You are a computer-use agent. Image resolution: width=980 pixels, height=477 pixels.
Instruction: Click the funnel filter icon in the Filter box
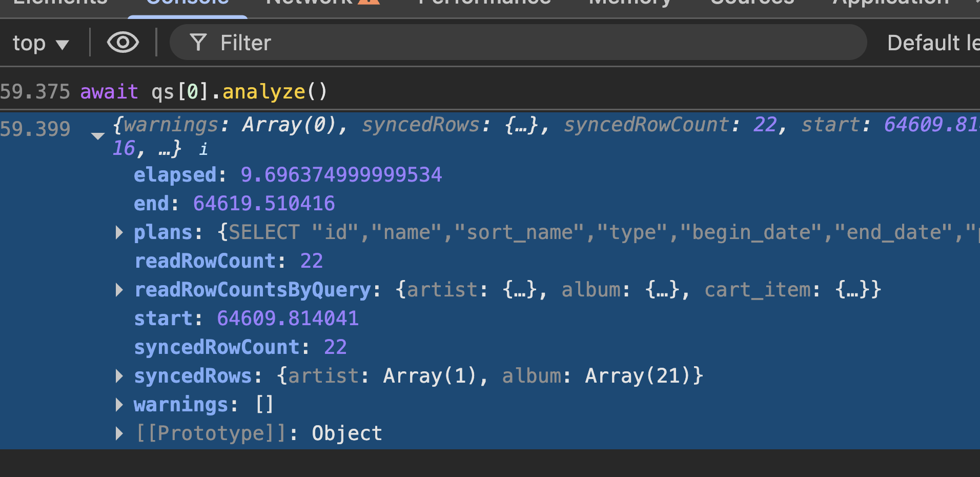pyautogui.click(x=199, y=43)
